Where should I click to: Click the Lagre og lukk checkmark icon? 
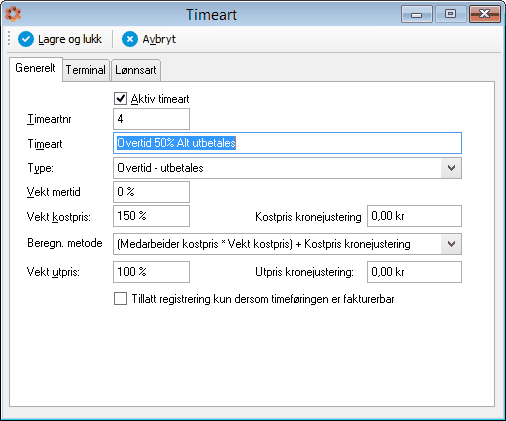pos(26,39)
